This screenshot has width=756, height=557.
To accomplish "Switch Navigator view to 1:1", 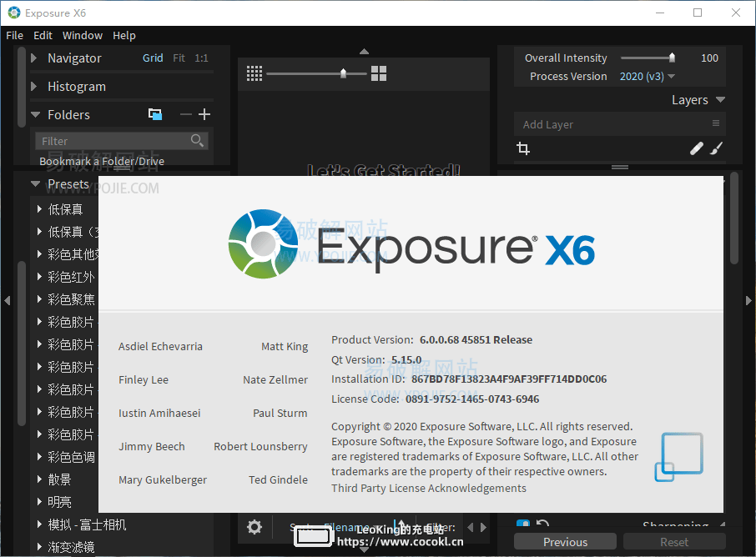I will tap(202, 58).
